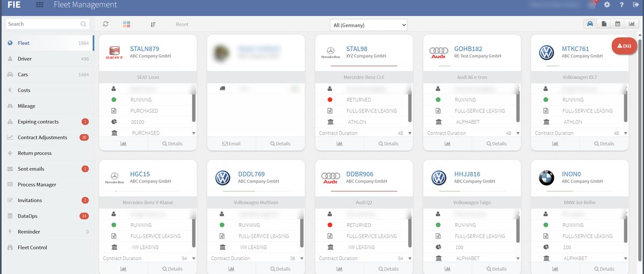Viewport: 644px width, 274px height.
Task: Open chart for GOHB182 card
Action: [448, 144]
